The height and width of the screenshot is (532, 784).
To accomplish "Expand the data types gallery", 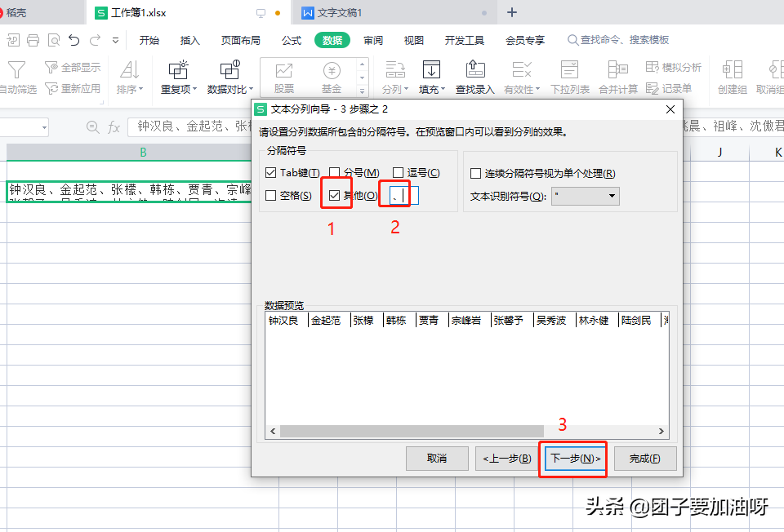I will click(x=363, y=91).
